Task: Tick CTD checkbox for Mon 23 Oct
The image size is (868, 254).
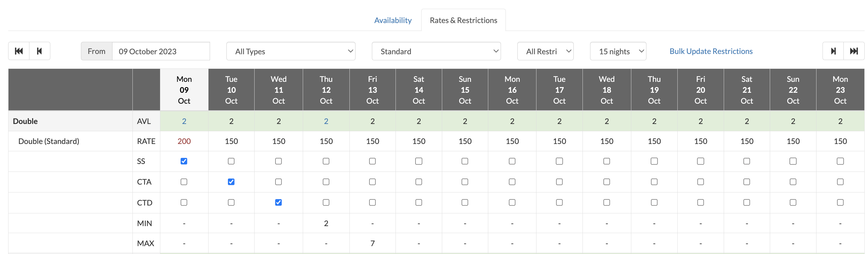Action: pos(840,202)
